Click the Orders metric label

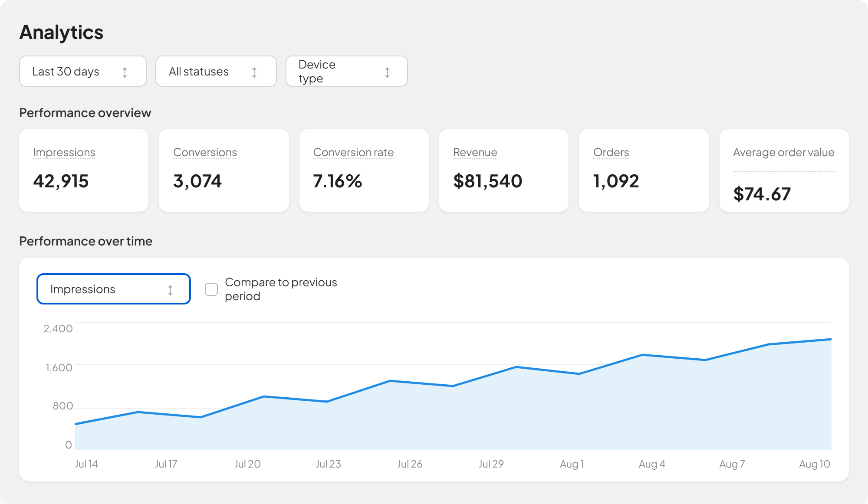[x=611, y=152]
